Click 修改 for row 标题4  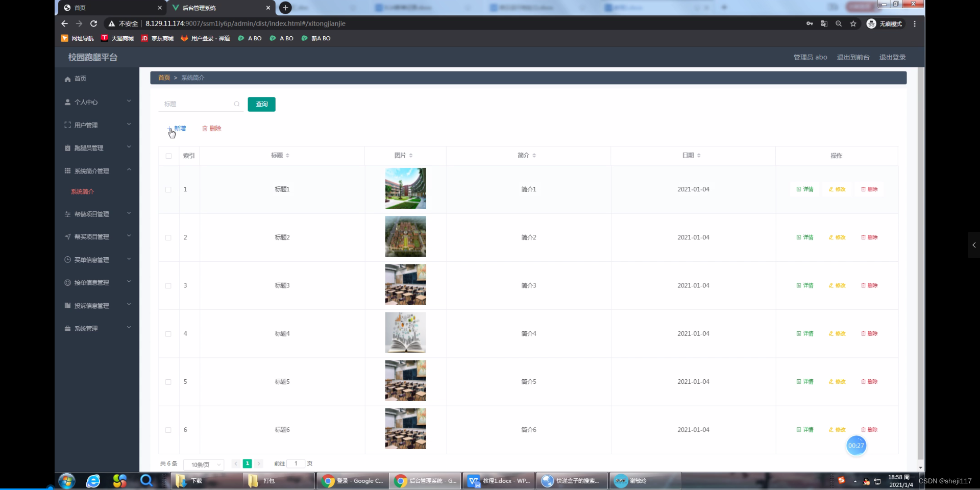tap(837, 334)
